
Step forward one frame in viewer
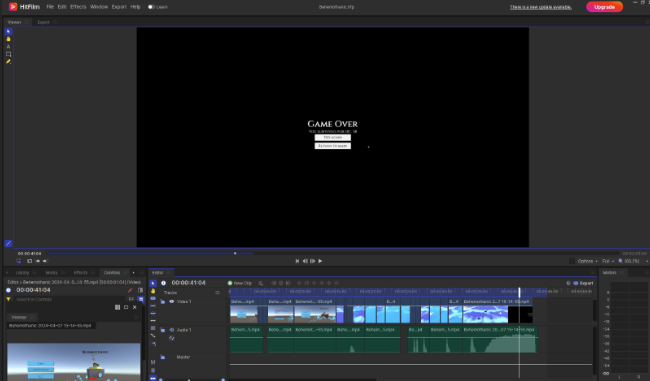pos(313,261)
